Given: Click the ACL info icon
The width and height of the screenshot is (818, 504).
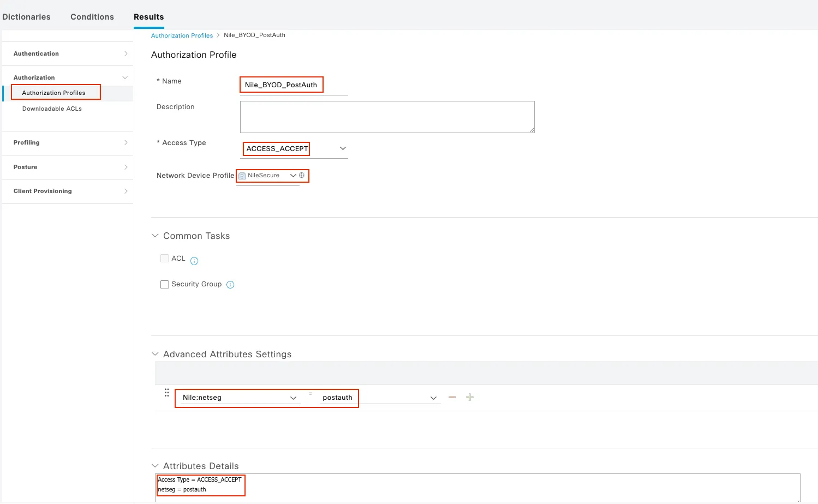Looking at the screenshot, I should [x=194, y=261].
